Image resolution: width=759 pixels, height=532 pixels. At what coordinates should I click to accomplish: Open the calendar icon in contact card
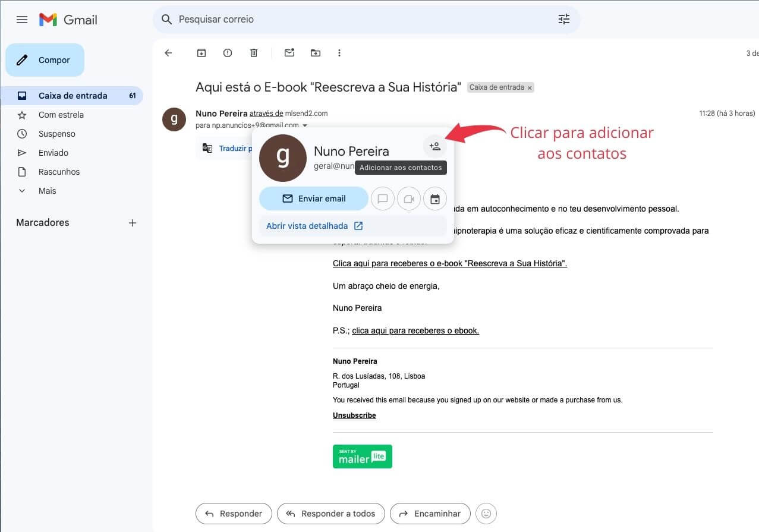[435, 199]
